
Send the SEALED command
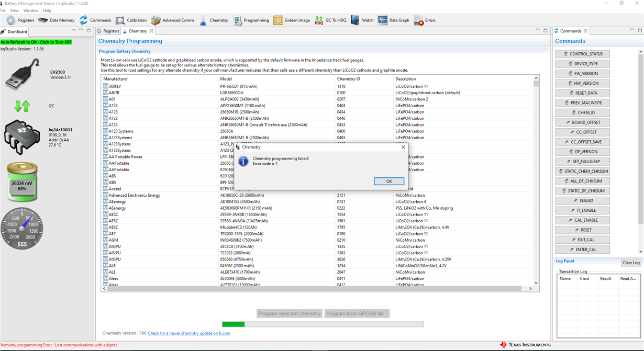click(x=582, y=200)
